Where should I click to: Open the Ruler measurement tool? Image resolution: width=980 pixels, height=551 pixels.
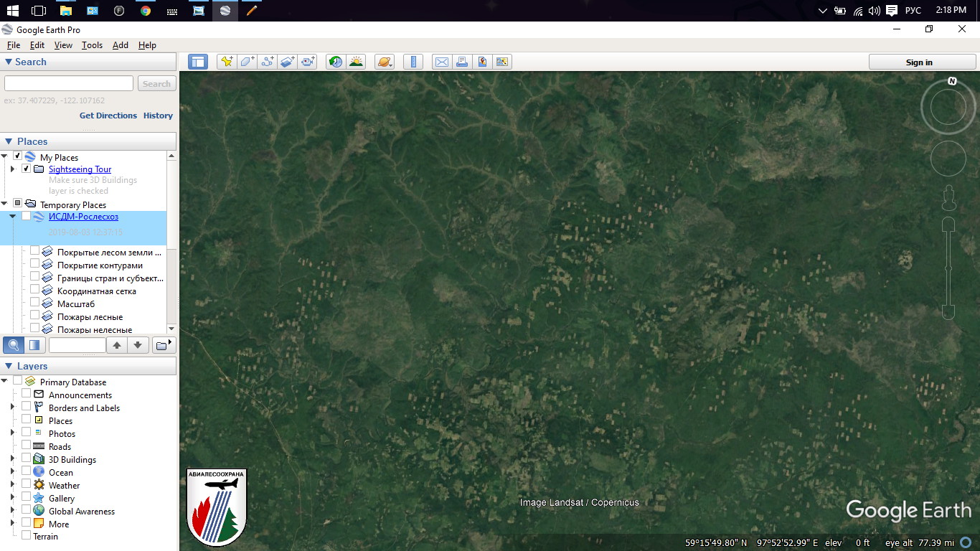[x=413, y=62]
